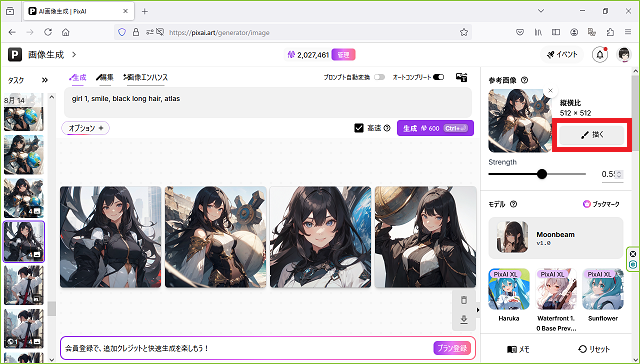Viewport: 640px width, 364px height.
Task: Open the user profile avatar
Action: point(624,54)
